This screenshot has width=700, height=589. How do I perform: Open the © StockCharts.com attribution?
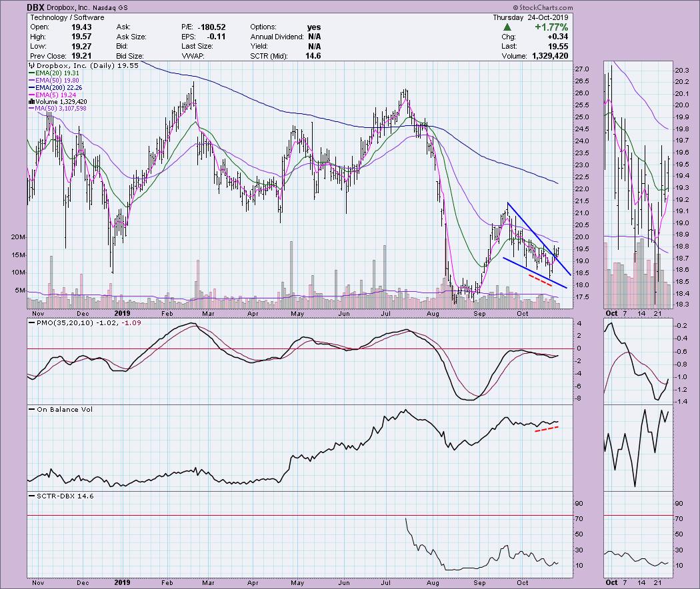543,7
